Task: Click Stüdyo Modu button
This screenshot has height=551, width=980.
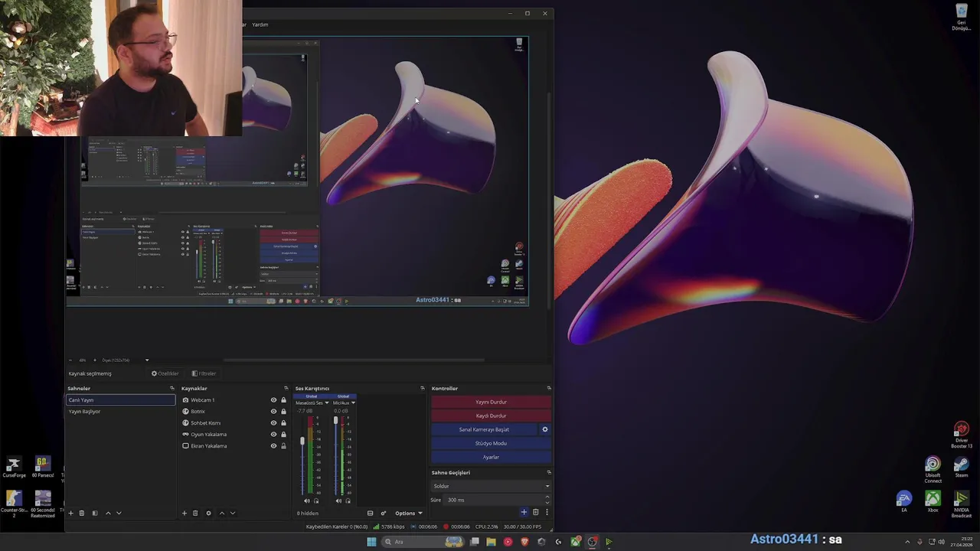Action: tap(491, 443)
